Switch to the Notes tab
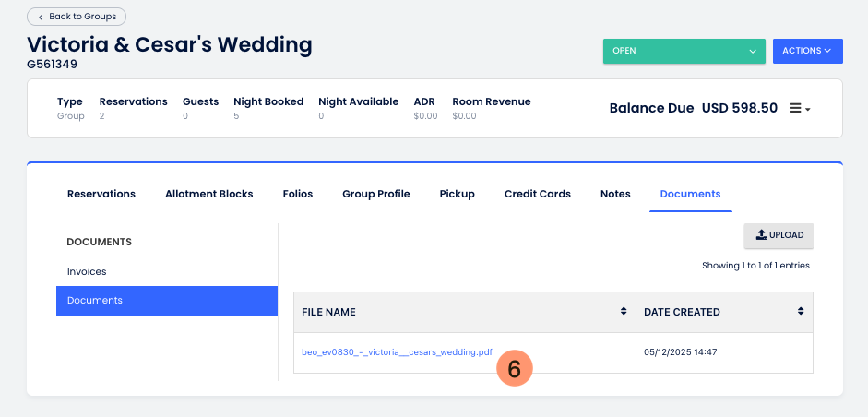The width and height of the screenshot is (868, 417). (x=615, y=194)
